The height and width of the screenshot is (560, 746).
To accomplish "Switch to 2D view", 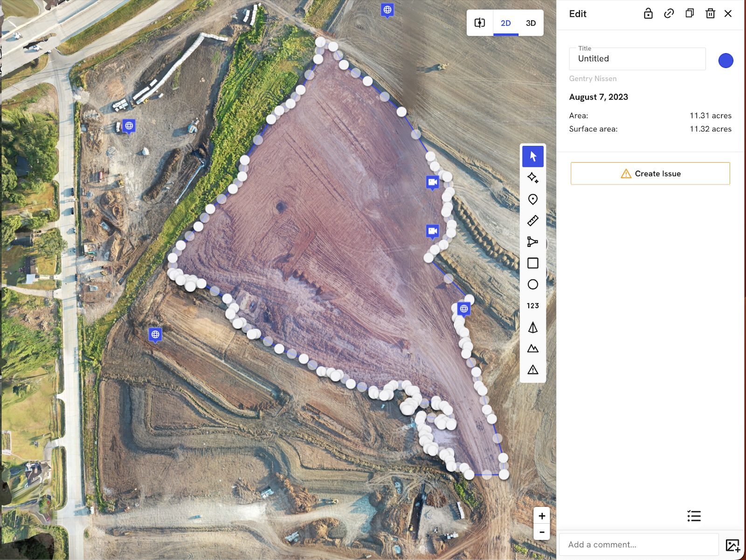I will [x=506, y=23].
